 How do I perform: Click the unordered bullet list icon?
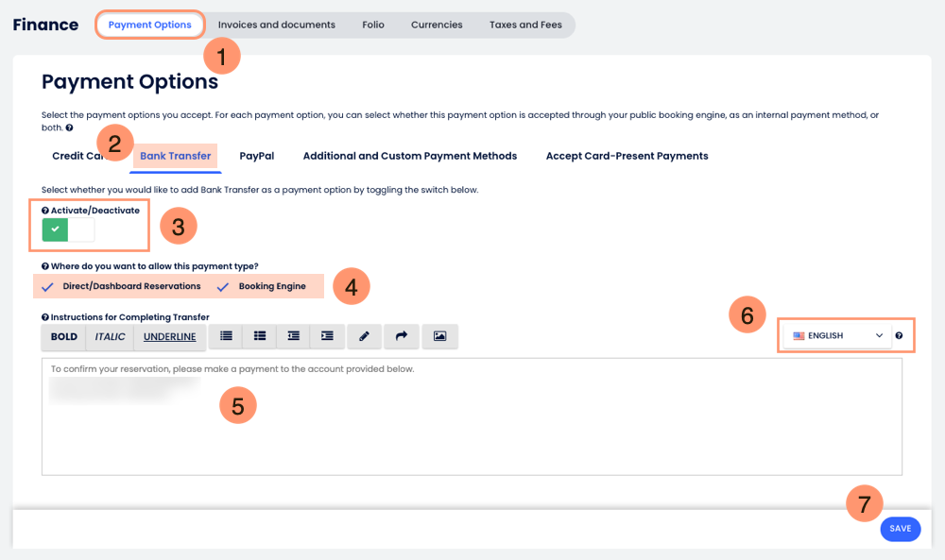[x=226, y=336]
